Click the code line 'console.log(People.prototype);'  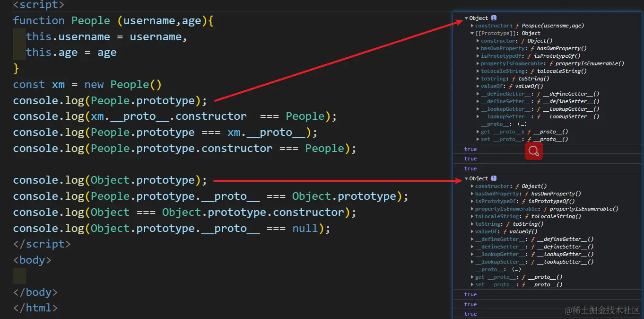110,101
